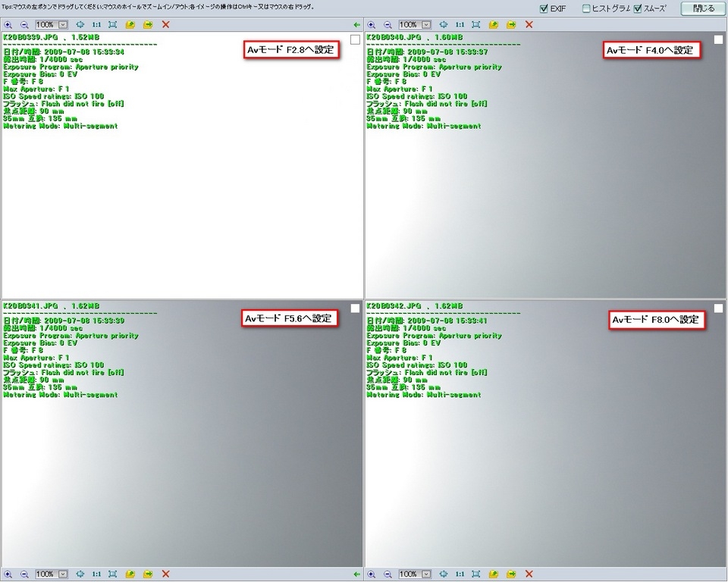Delete K20B0340.JPG with the red X
This screenshot has height=582, width=728.
(x=529, y=24)
